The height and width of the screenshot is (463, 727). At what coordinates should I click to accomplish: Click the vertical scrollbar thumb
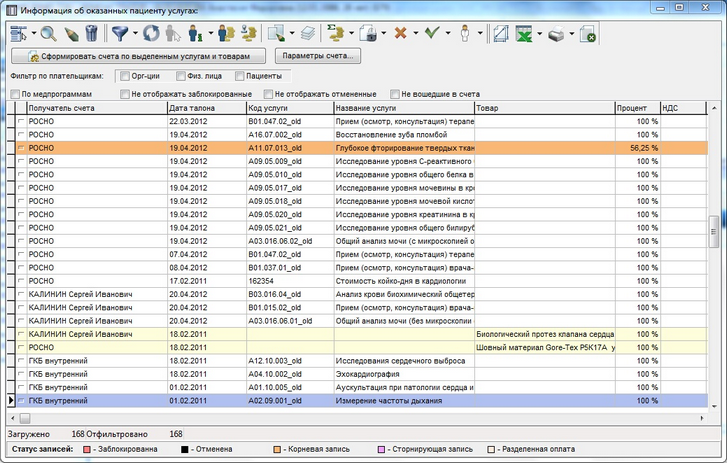(714, 232)
